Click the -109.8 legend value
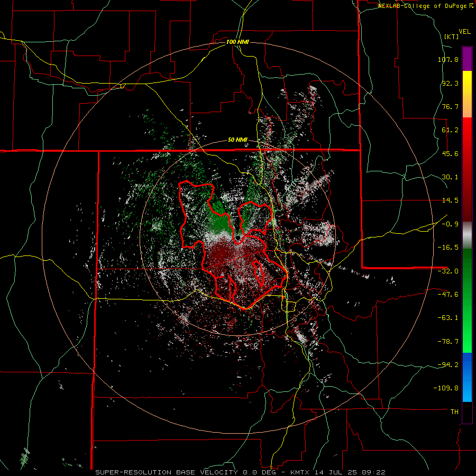Image resolution: width=476 pixels, height=476 pixels. tap(446, 388)
